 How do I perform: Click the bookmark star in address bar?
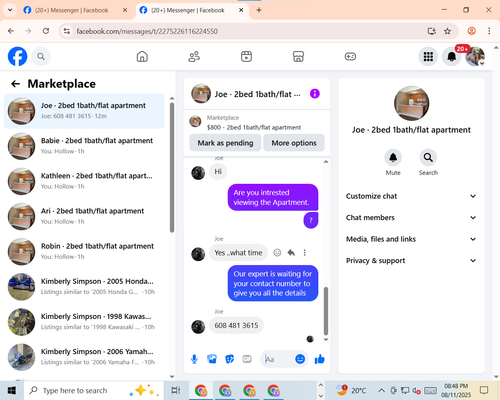click(x=447, y=31)
